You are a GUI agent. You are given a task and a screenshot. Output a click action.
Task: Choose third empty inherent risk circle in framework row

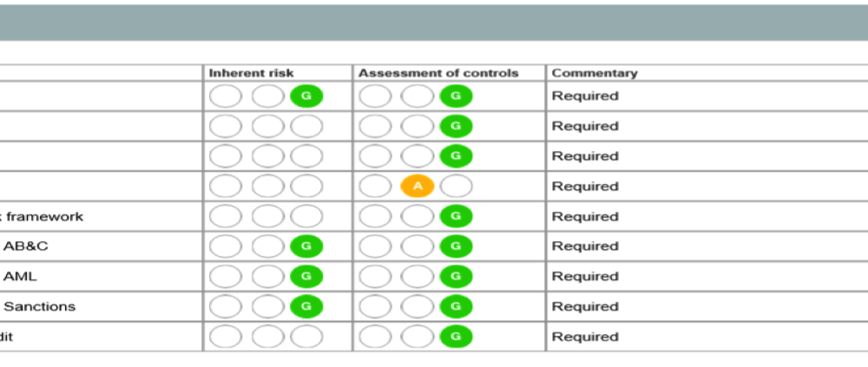pos(306,216)
